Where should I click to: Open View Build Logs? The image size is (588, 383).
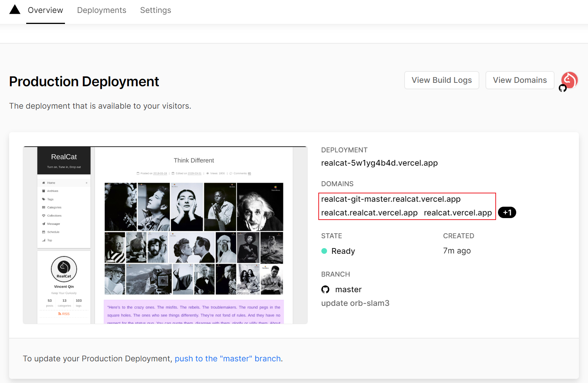[x=441, y=80]
